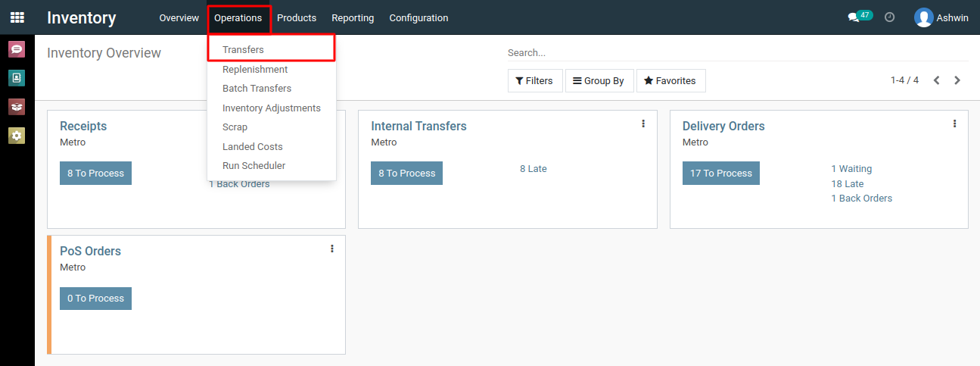The image size is (980, 366).
Task: Open Delivery Orders card kebab menu
Action: 954,124
